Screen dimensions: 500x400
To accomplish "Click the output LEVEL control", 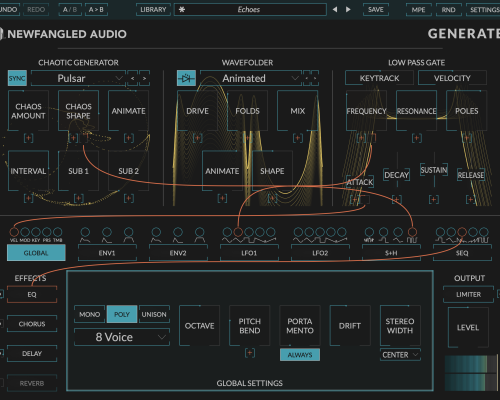I will (x=468, y=327).
